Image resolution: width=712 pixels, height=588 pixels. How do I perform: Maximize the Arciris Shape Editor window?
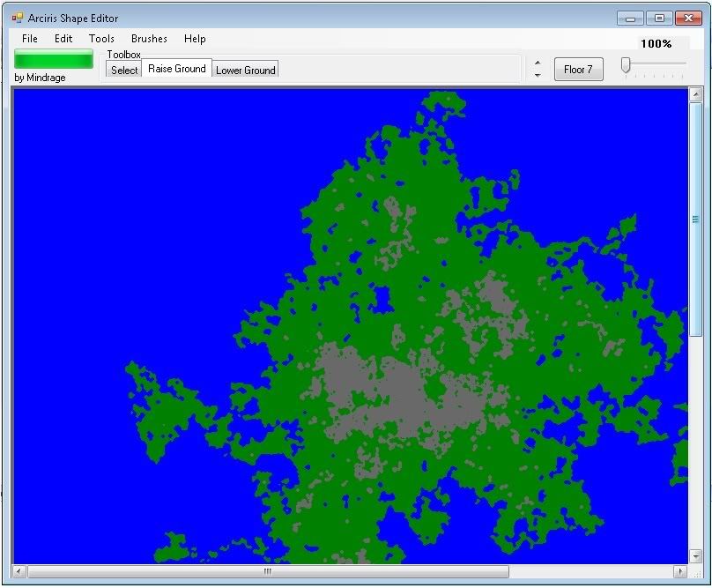pos(659,19)
